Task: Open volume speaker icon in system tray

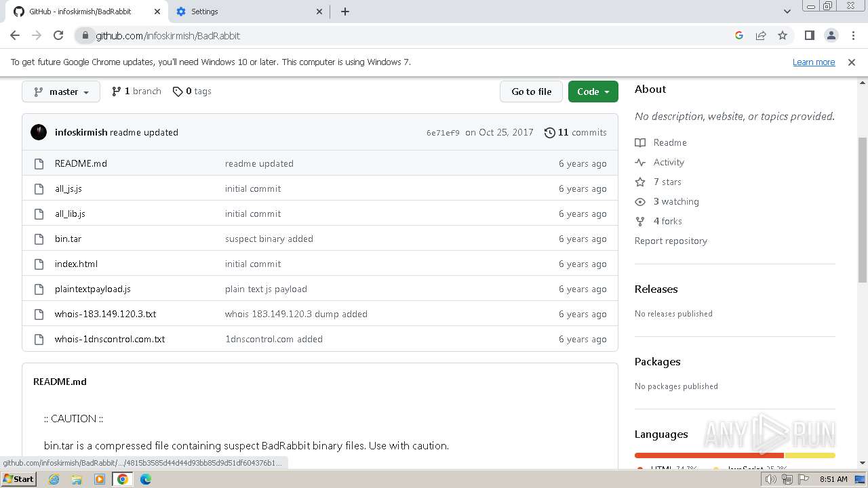Action: [771, 479]
